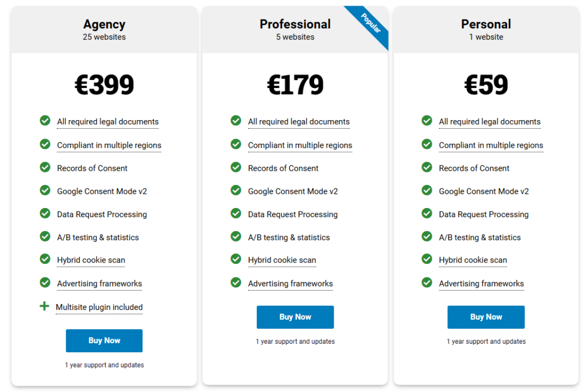
Task: Click the green checkmark beside Agency's legal documents
Action: point(45,121)
